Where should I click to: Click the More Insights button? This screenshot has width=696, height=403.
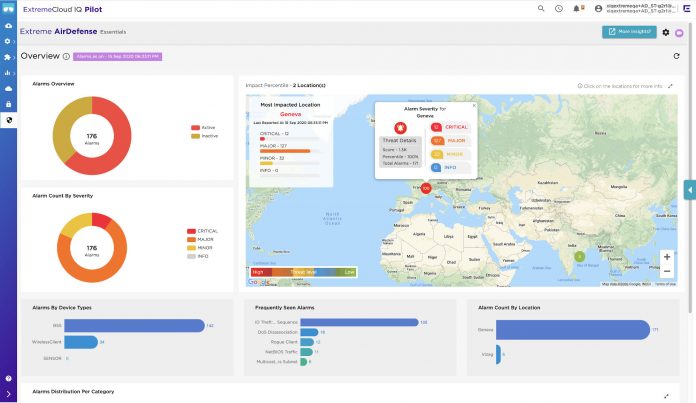pos(629,32)
